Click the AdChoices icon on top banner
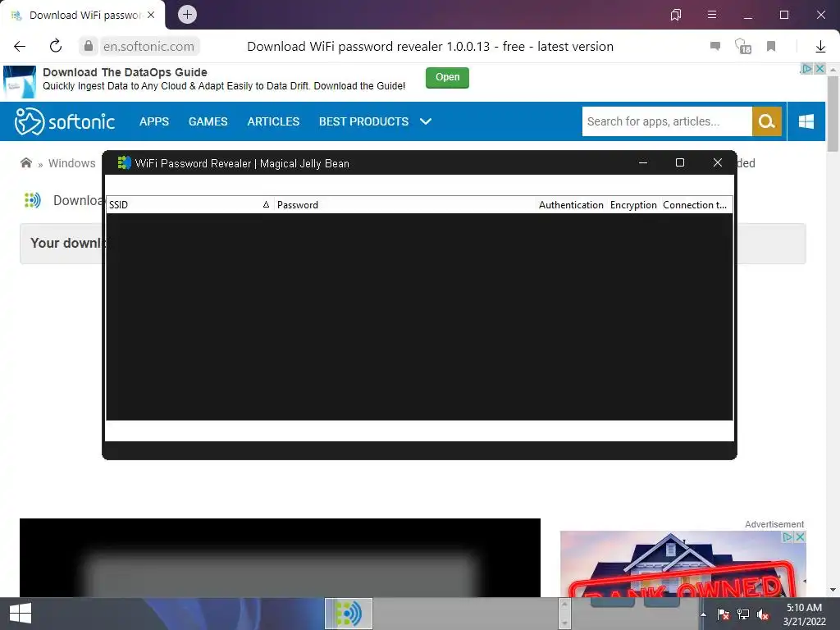Screen dimensions: 840x630 click(807, 69)
